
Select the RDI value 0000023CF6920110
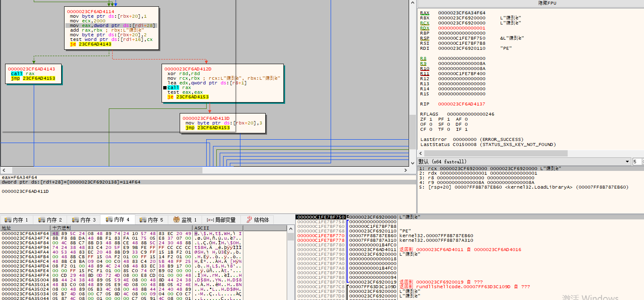point(461,49)
